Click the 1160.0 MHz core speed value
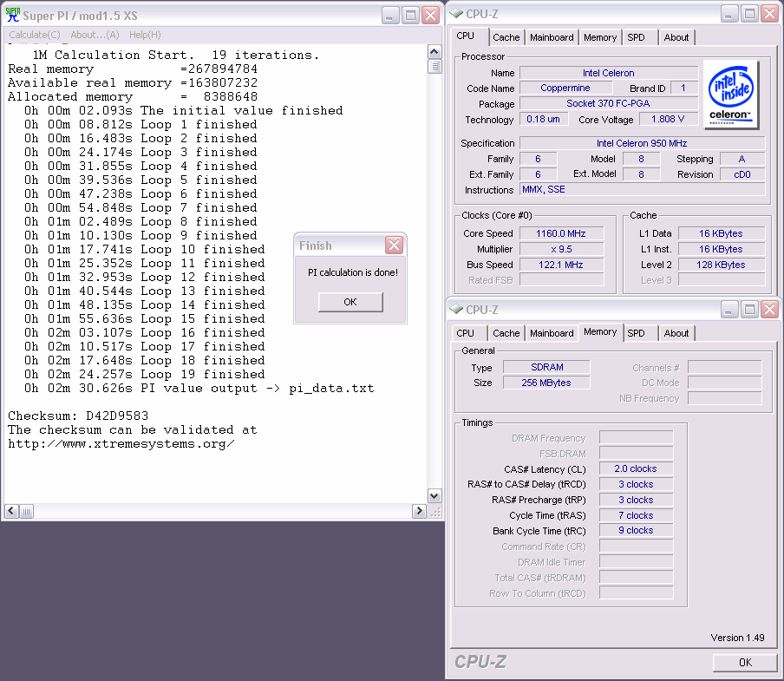This screenshot has height=681, width=784. 561,233
